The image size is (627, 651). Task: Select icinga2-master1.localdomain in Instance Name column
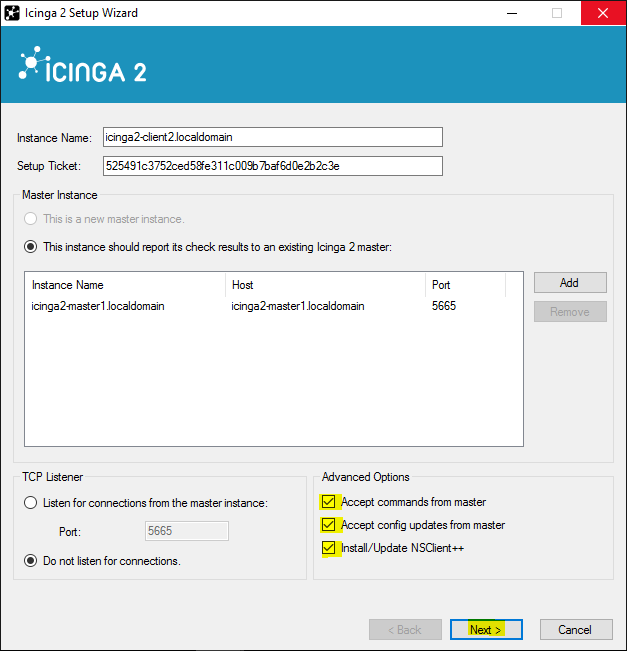(x=98, y=306)
